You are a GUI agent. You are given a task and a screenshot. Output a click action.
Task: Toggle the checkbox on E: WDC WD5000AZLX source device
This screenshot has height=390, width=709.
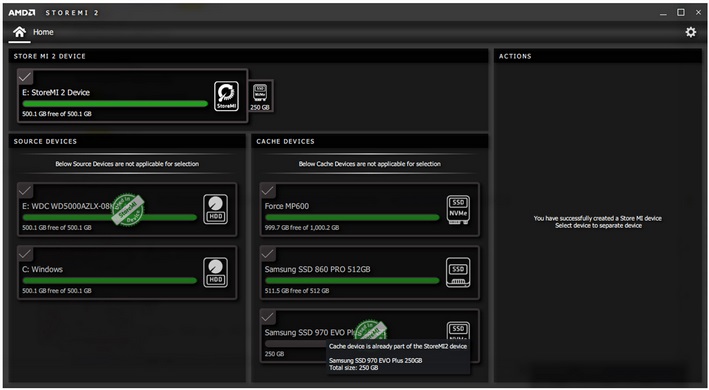click(25, 191)
